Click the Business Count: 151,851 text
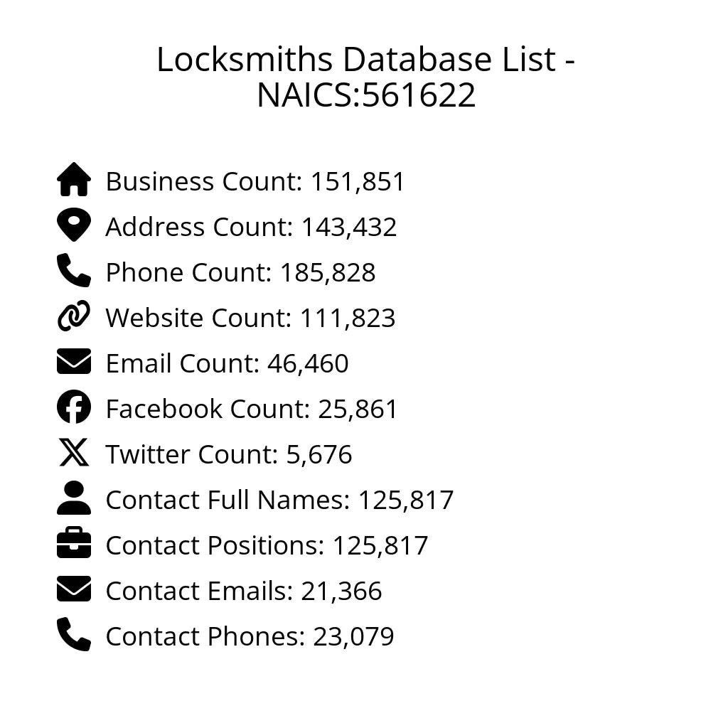Viewport: 728px width, 728px height. point(255,181)
